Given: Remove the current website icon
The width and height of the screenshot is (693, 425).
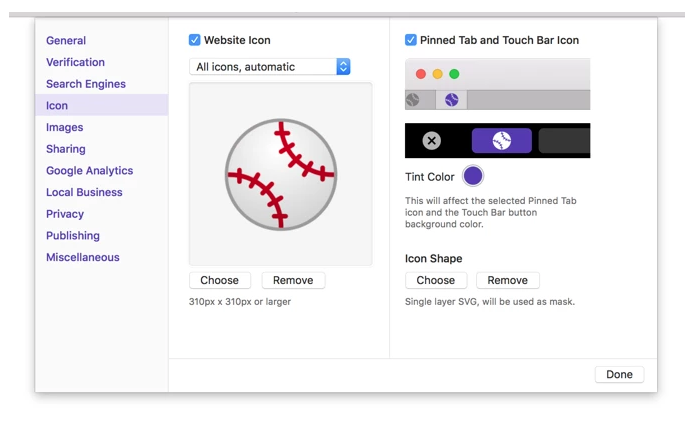Looking at the screenshot, I should coord(293,280).
